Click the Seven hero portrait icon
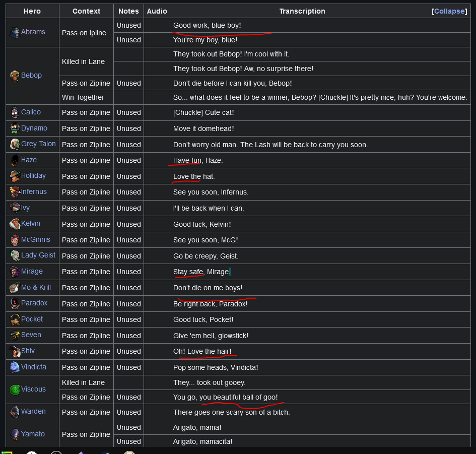The image size is (476, 454). point(15,335)
